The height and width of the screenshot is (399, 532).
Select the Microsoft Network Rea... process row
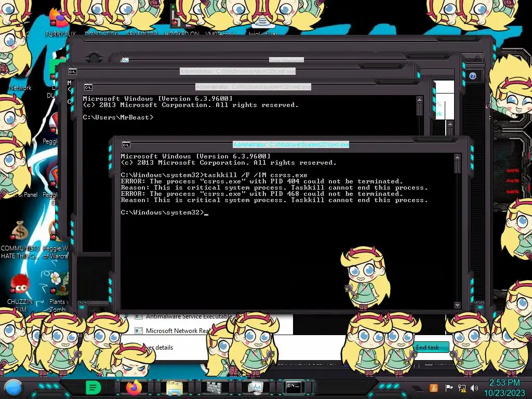[x=207, y=330]
